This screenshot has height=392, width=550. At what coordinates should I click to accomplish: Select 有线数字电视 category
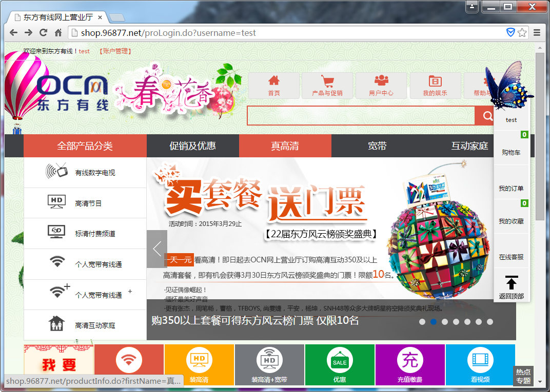[85, 172]
